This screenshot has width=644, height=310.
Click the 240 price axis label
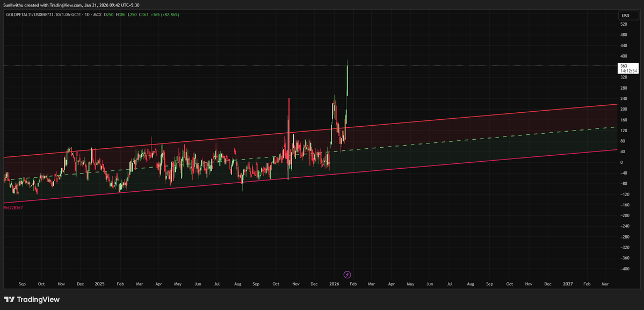[624, 98]
